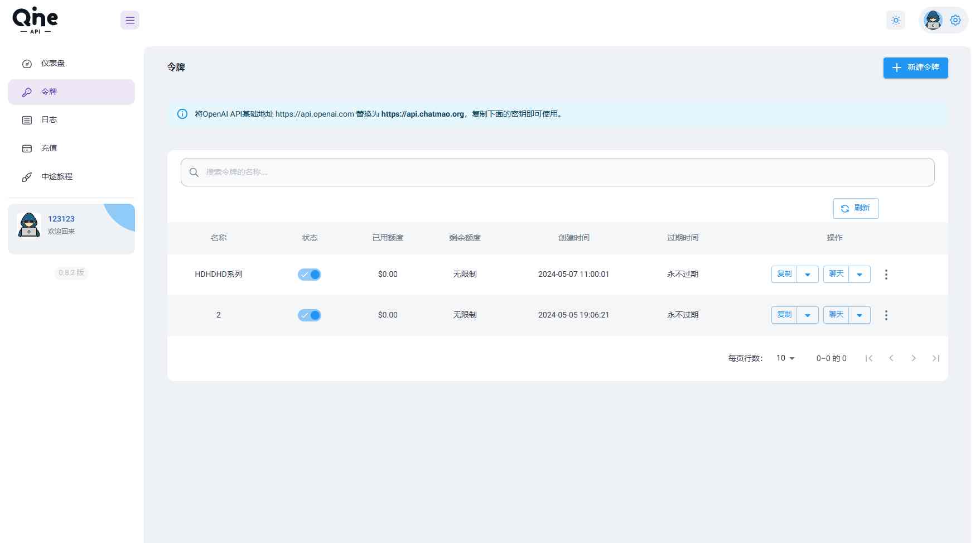Viewport: 980px width, 543px height.
Task: Click the 新建令牌 button
Action: click(x=915, y=68)
